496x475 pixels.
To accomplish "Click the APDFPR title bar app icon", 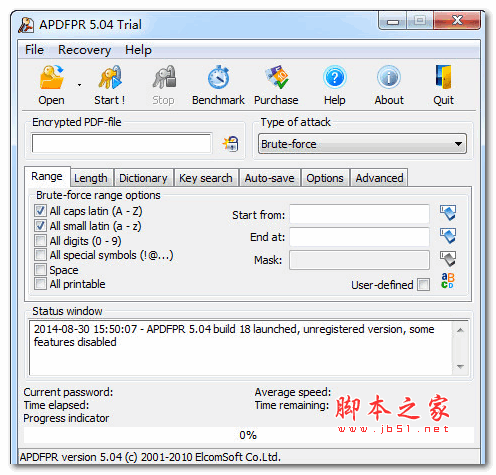I will [x=26, y=25].
